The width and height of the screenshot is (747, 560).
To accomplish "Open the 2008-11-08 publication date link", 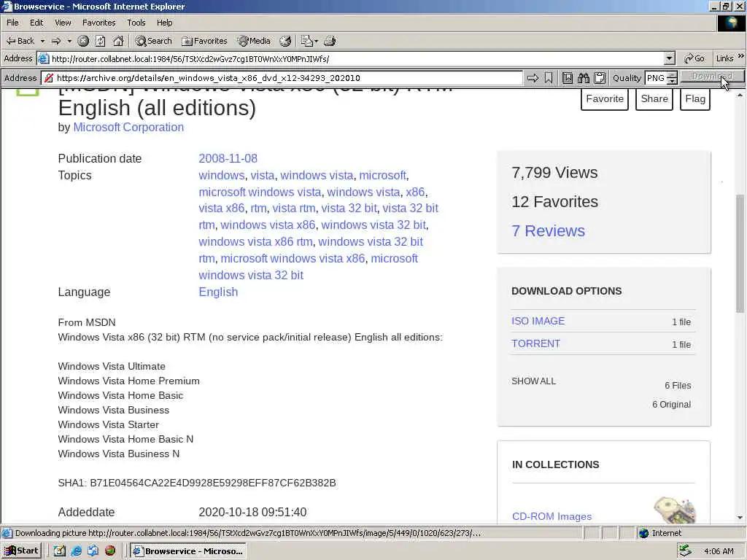I will pos(228,158).
